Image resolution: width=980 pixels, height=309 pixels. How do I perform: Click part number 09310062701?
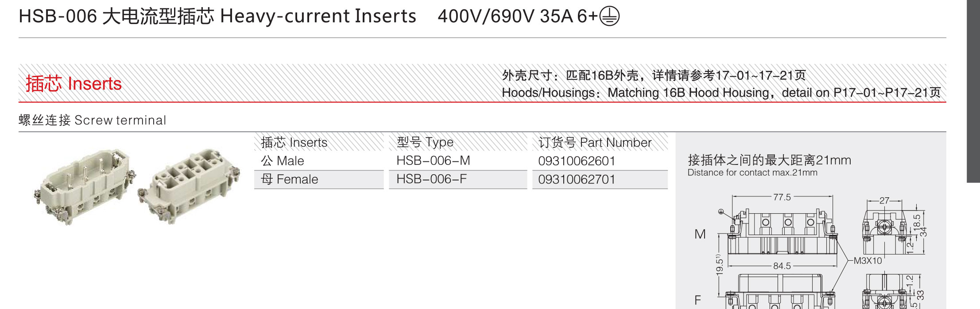[577, 180]
